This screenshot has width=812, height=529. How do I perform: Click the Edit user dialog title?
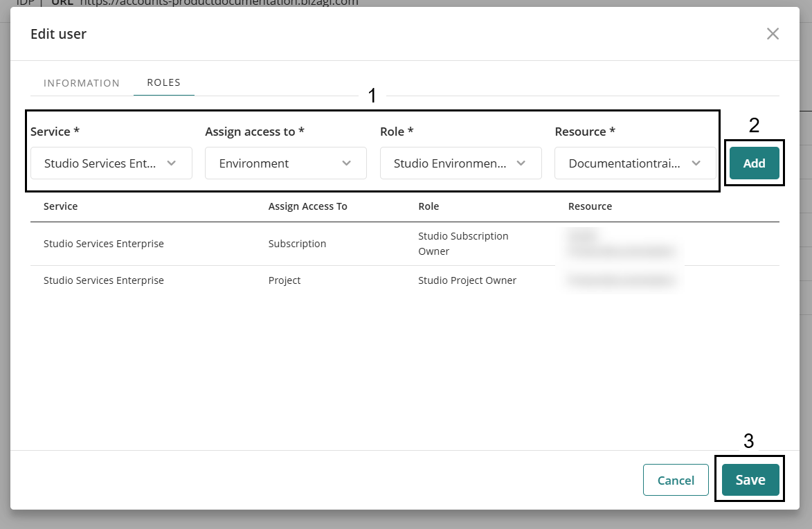coord(58,34)
